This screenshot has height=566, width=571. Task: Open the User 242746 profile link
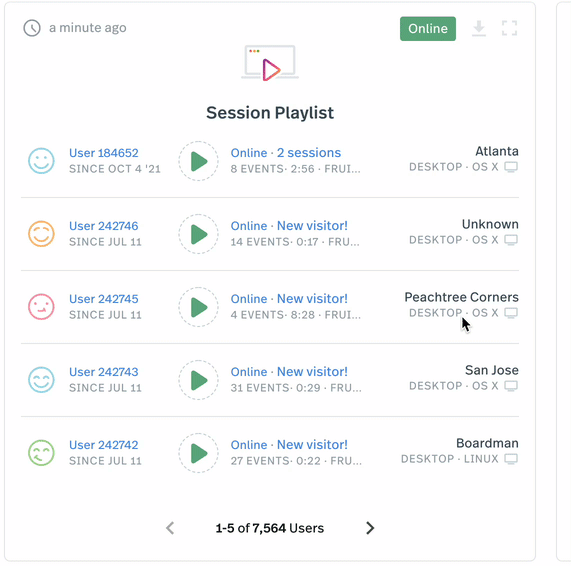[x=104, y=226]
